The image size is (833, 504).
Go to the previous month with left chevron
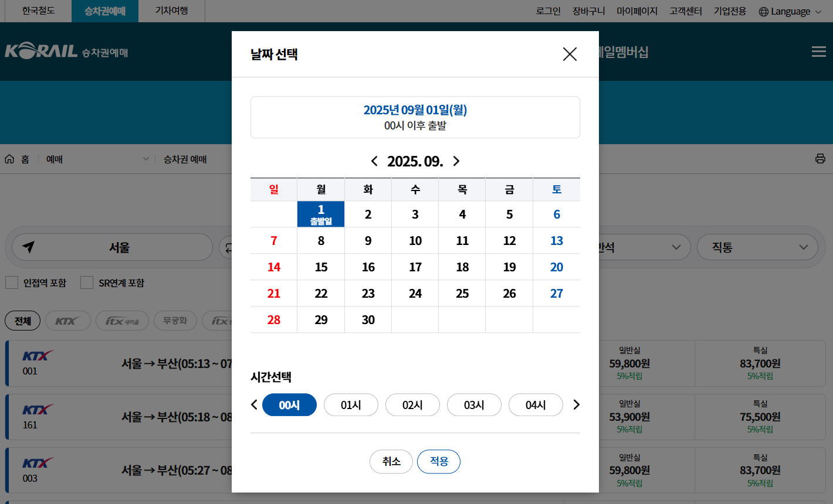[x=375, y=161]
